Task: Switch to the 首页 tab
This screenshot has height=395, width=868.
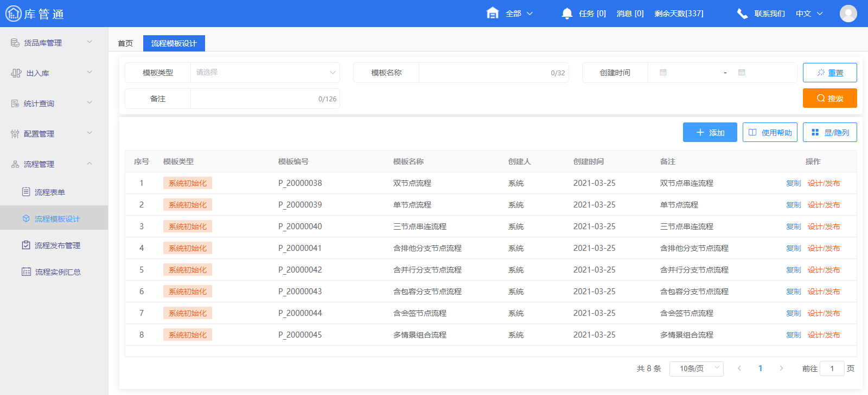Action: pyautogui.click(x=125, y=43)
